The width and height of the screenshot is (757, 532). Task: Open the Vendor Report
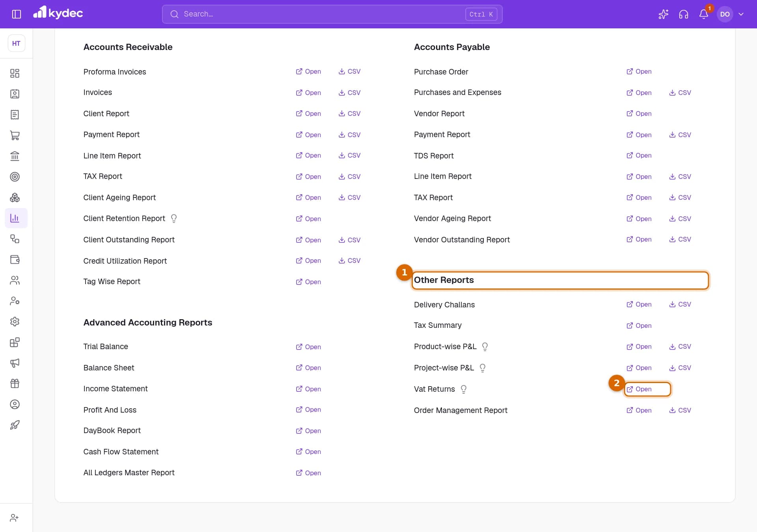[x=639, y=113]
